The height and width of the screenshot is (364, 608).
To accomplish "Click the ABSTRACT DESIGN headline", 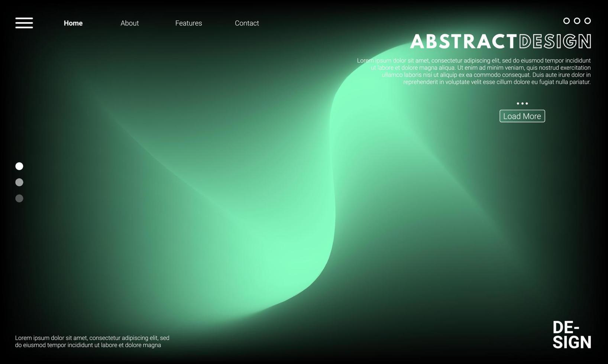I will [501, 41].
